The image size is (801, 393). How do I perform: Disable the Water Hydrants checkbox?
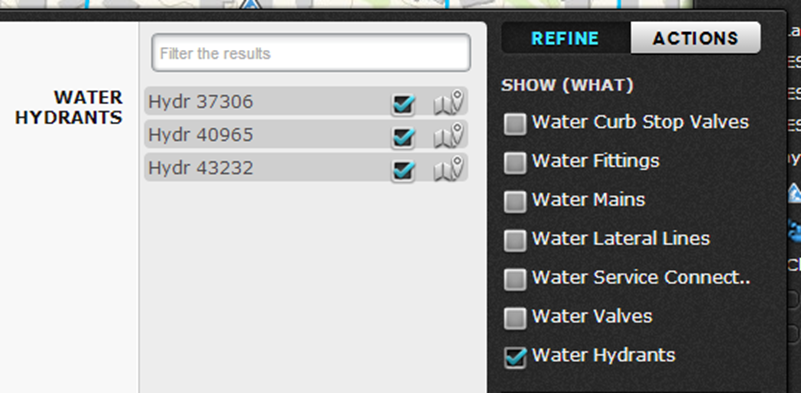tap(515, 357)
